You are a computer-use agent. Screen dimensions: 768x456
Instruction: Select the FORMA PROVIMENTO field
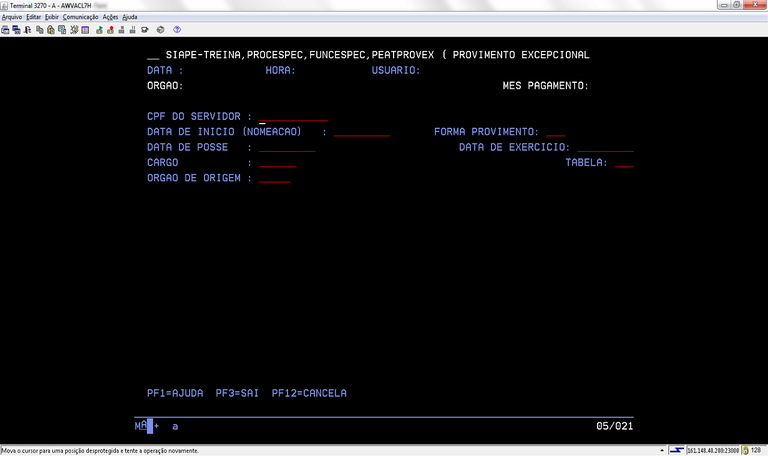pos(556,132)
